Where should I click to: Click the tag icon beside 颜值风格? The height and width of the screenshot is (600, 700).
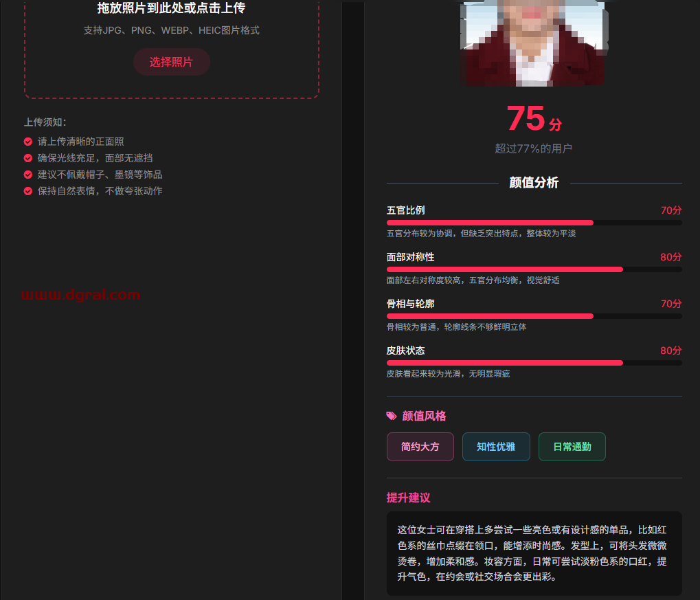[x=392, y=416]
